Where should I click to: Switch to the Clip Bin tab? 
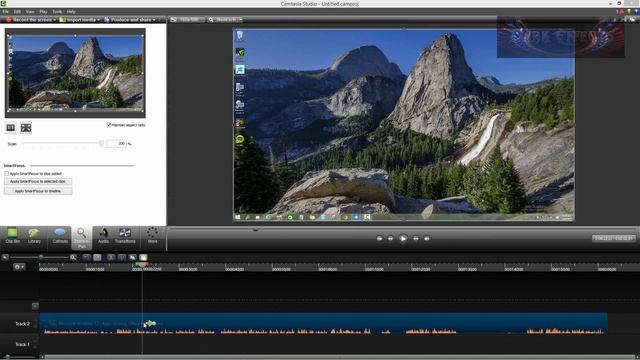(13, 236)
